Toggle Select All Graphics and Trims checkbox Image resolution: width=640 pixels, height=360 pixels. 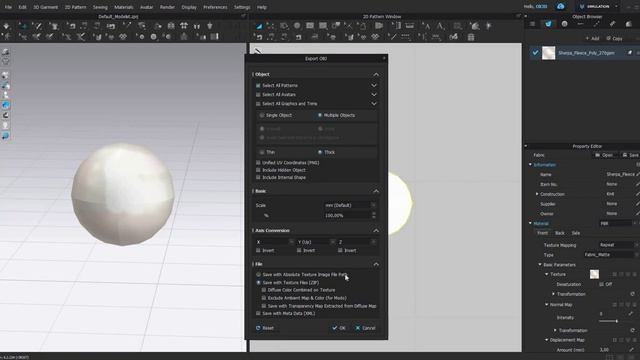coord(258,104)
